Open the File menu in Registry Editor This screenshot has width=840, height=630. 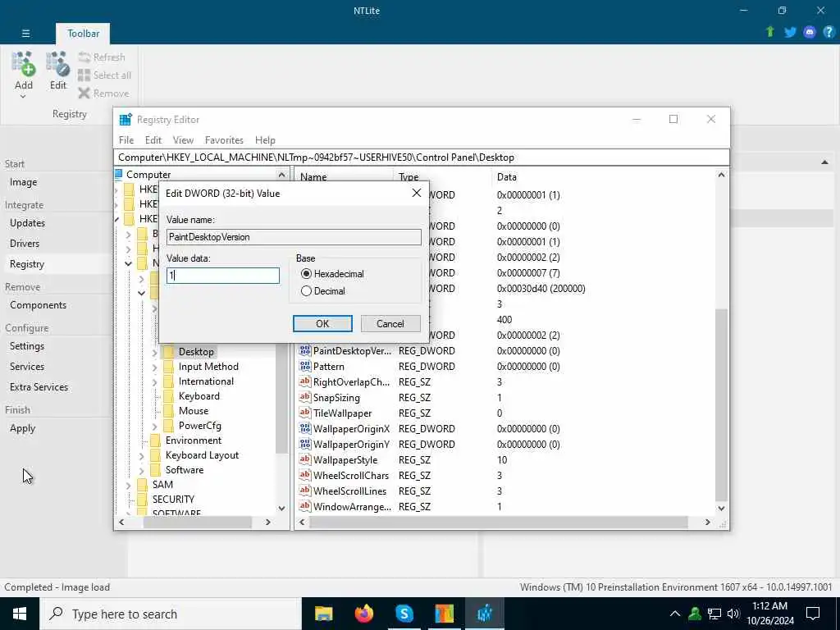pos(126,139)
